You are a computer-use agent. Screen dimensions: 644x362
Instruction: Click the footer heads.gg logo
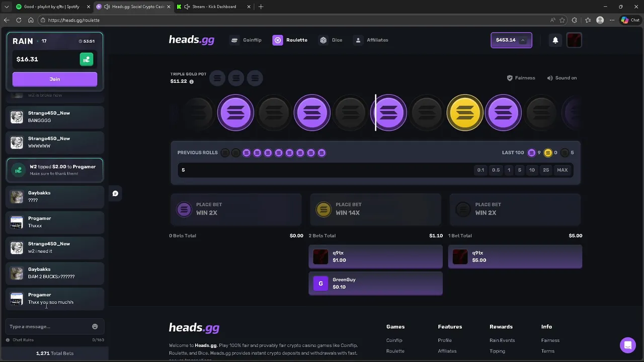194,328
